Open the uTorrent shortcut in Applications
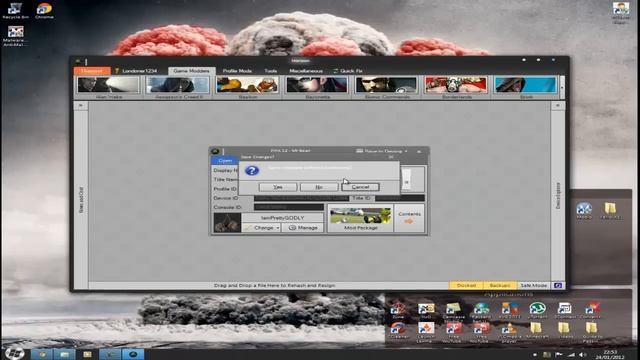 pos(537,310)
